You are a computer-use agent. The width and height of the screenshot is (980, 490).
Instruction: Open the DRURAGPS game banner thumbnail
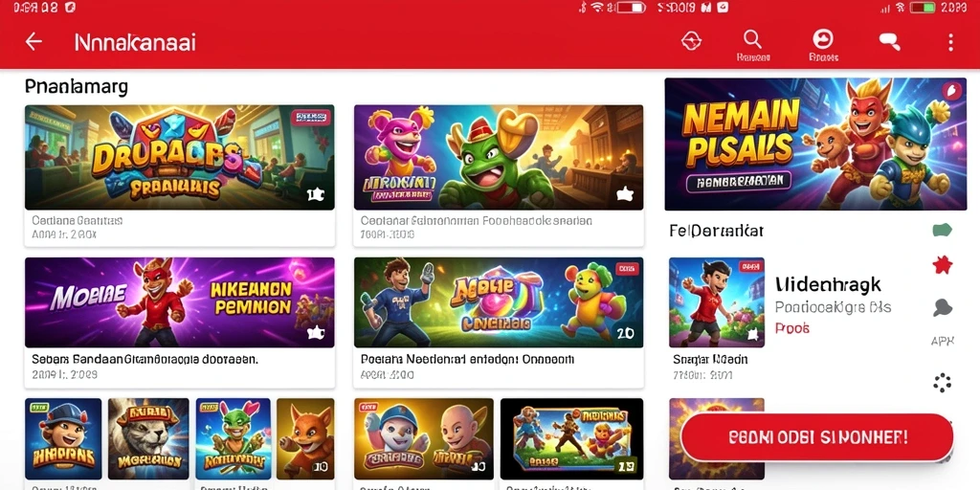[179, 158]
